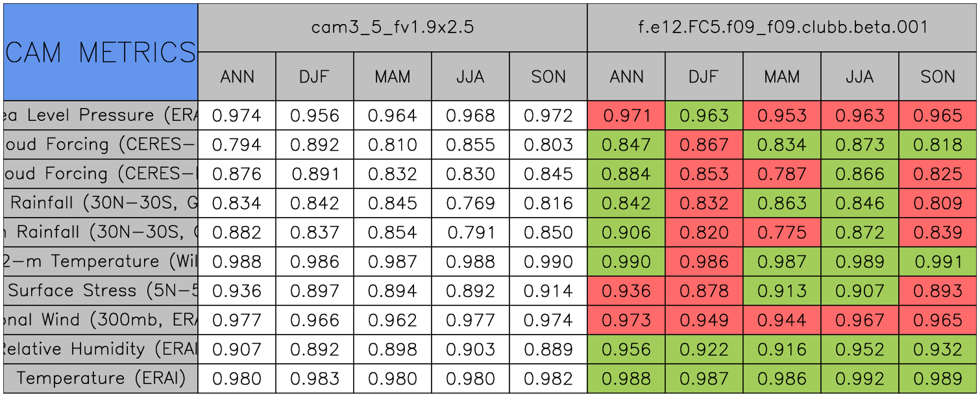Click the green 0.963 Sea Level Pressure cell
This screenshot has height=397, width=980.
[x=704, y=116]
